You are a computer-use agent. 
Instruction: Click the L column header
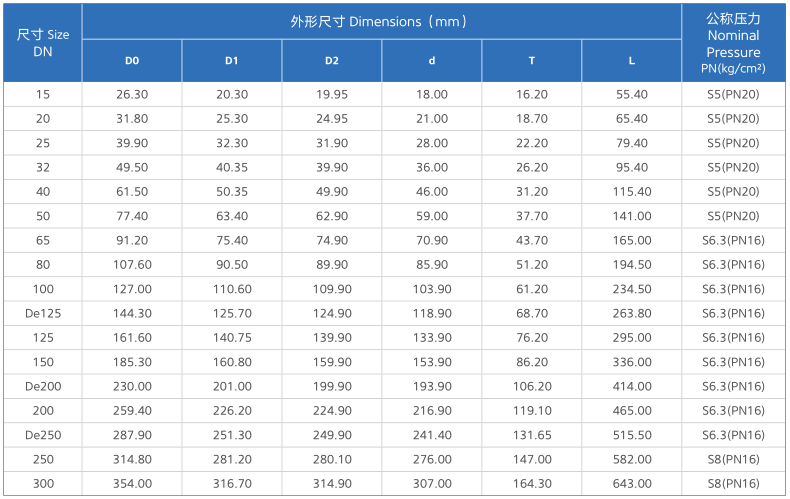click(x=632, y=61)
